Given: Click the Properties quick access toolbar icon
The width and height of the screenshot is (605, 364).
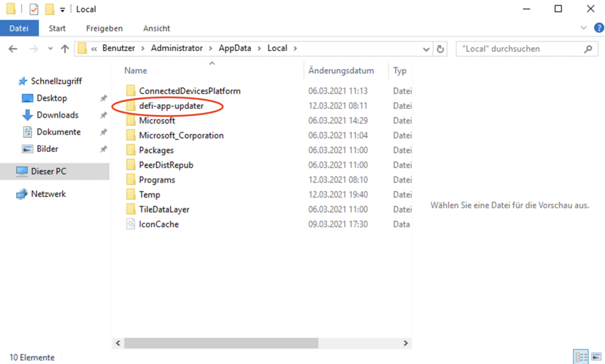Looking at the screenshot, I should [x=34, y=9].
